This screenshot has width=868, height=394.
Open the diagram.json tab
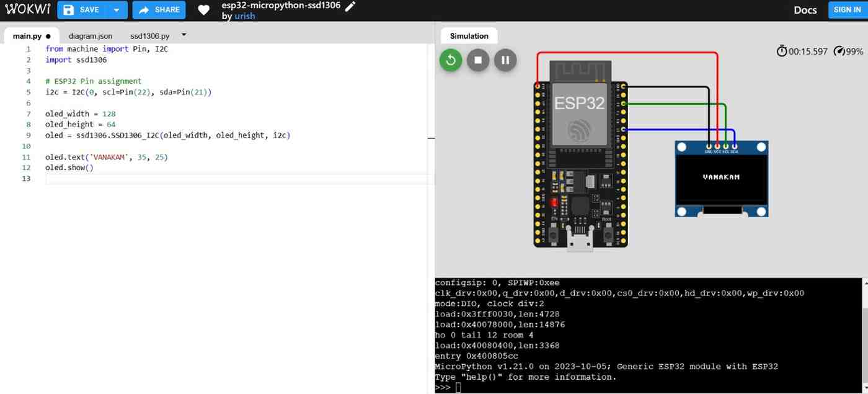pyautogui.click(x=91, y=36)
